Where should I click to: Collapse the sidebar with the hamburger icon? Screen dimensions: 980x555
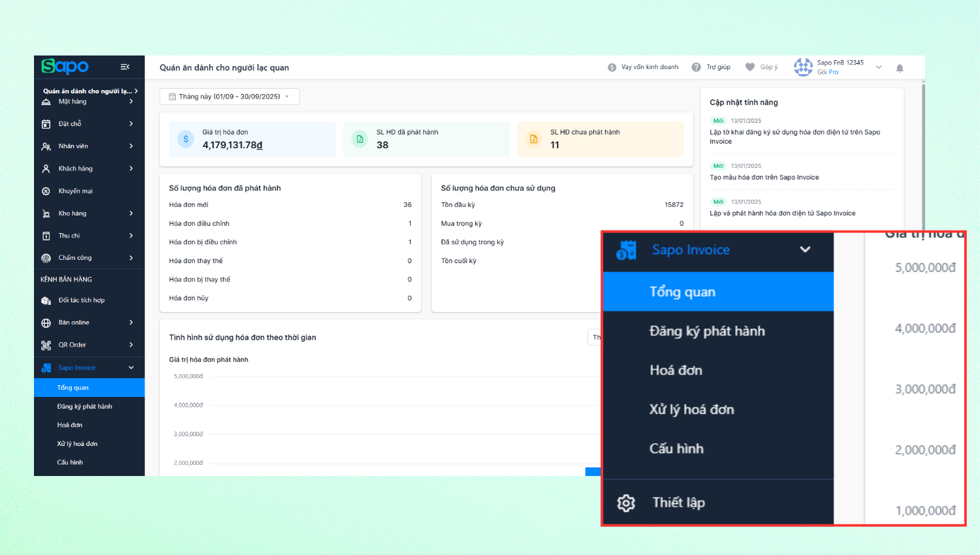point(125,67)
